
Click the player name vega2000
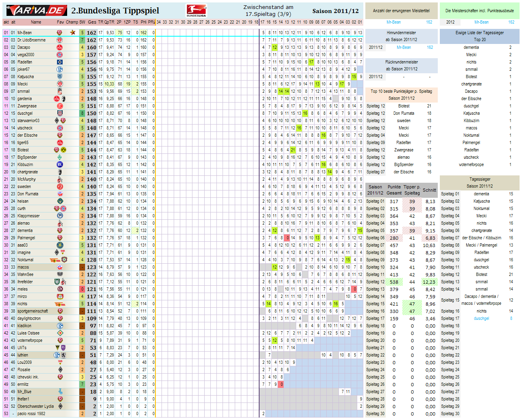[26, 55]
